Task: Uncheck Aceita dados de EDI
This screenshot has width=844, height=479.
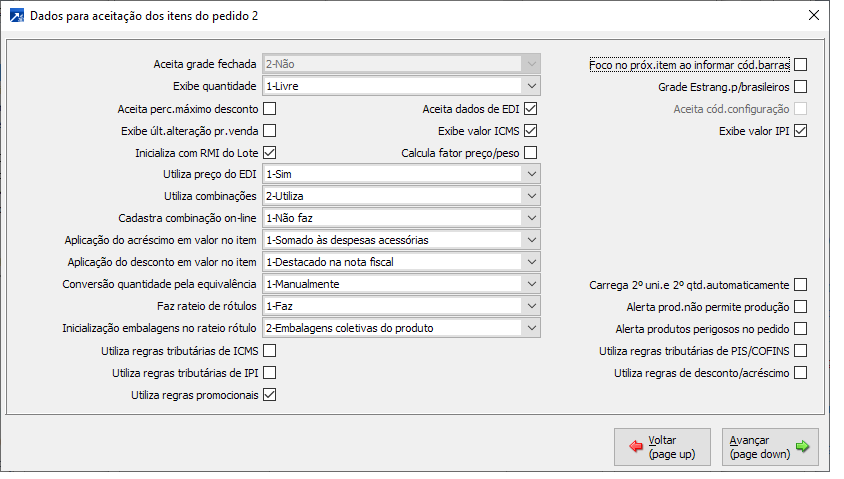Action: pyautogui.click(x=530, y=109)
